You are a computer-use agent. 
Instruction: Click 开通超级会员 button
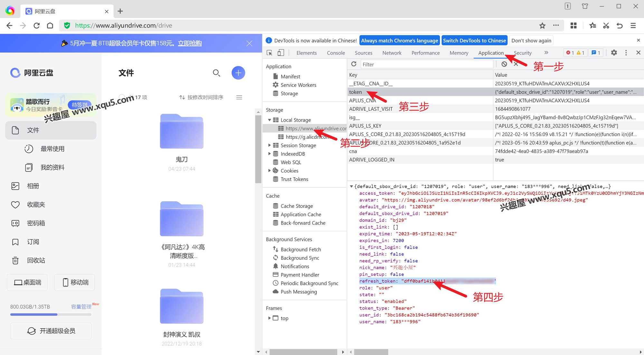[51, 331]
